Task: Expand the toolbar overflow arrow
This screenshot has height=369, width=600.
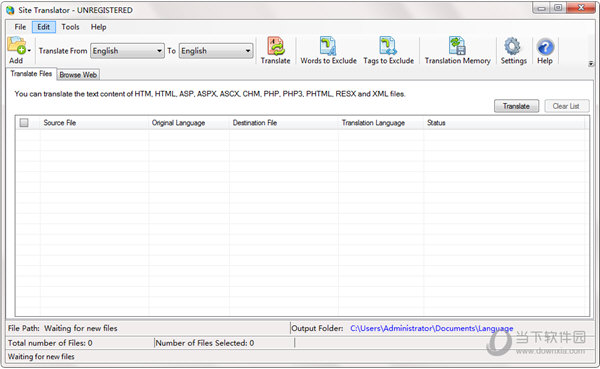Action: (x=591, y=63)
